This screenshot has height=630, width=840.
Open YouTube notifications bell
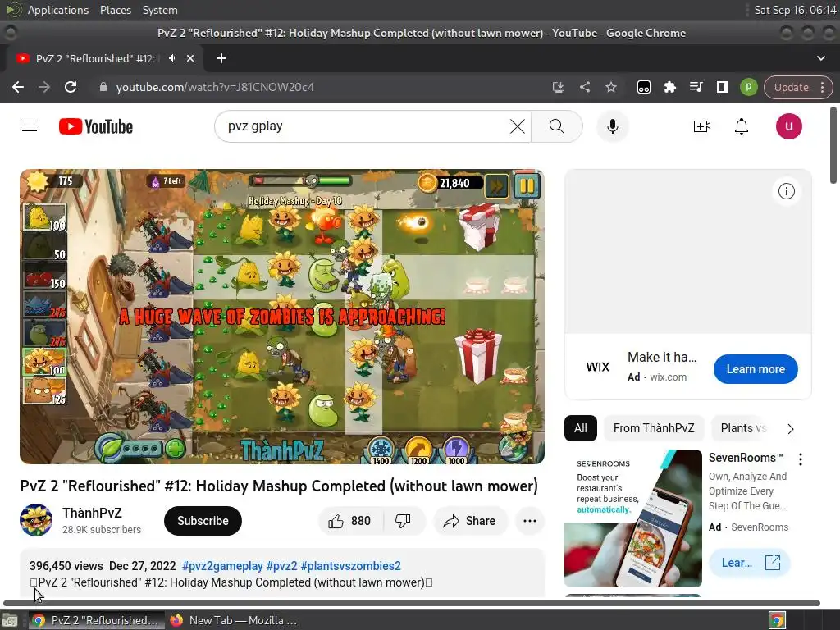coord(742,126)
